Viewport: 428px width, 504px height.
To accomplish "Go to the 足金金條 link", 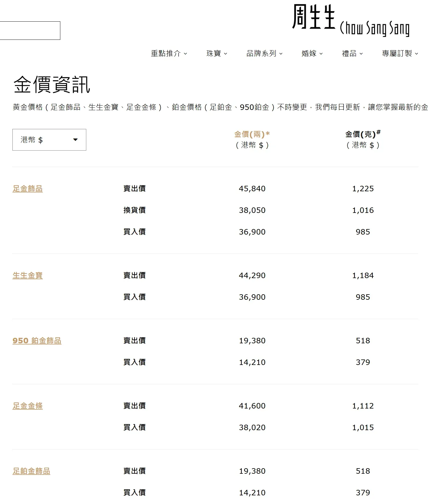I will pyautogui.click(x=28, y=406).
